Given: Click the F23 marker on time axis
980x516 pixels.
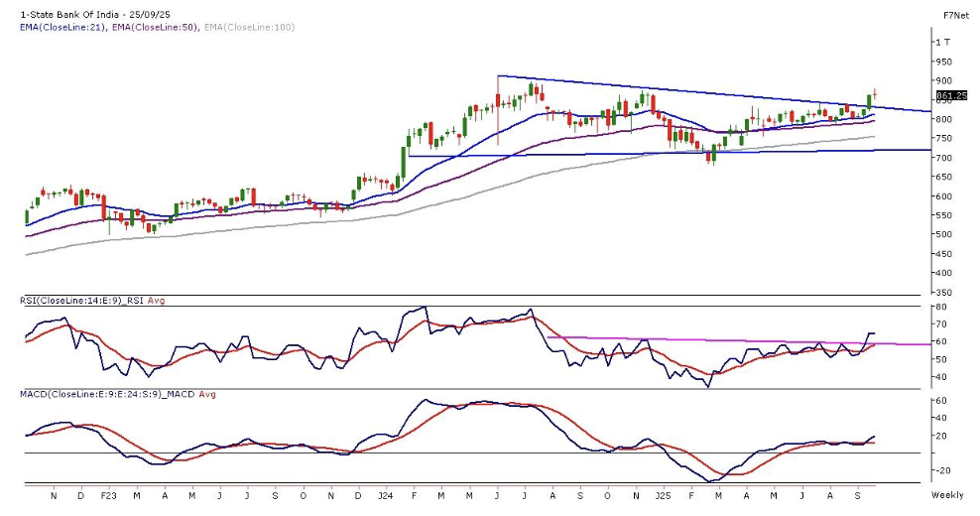Looking at the screenshot, I should [109, 493].
